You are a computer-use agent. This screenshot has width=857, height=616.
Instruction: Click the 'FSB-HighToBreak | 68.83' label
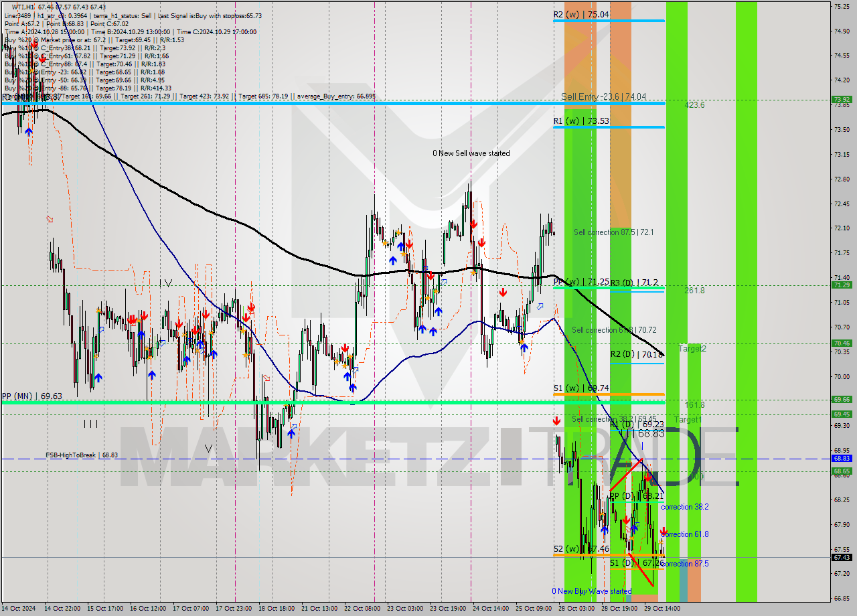pyautogui.click(x=82, y=455)
